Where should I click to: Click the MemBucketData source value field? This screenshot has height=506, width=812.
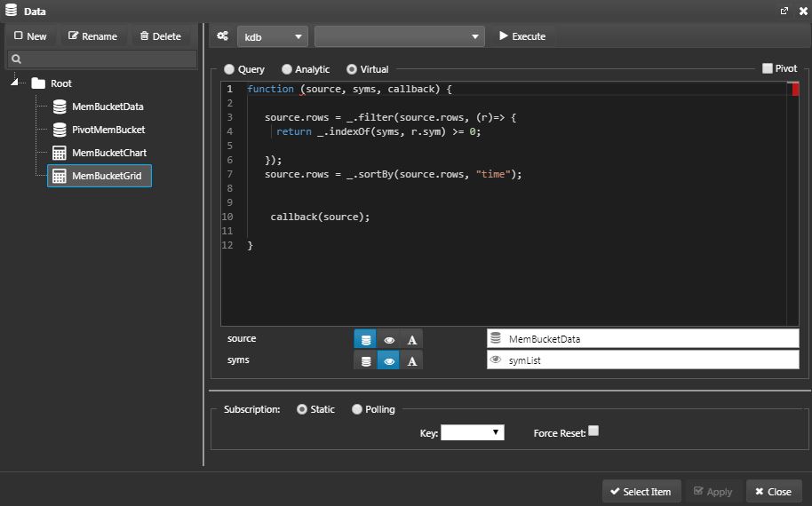[x=642, y=339]
